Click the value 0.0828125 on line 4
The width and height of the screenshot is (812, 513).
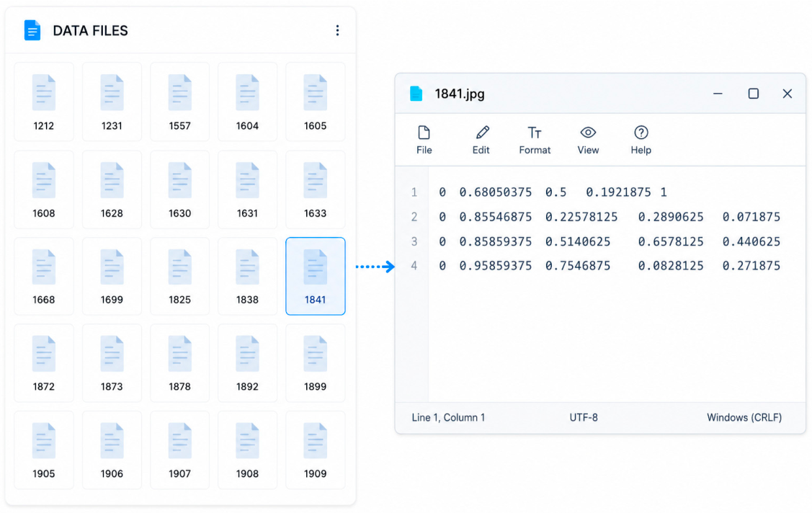(x=671, y=266)
